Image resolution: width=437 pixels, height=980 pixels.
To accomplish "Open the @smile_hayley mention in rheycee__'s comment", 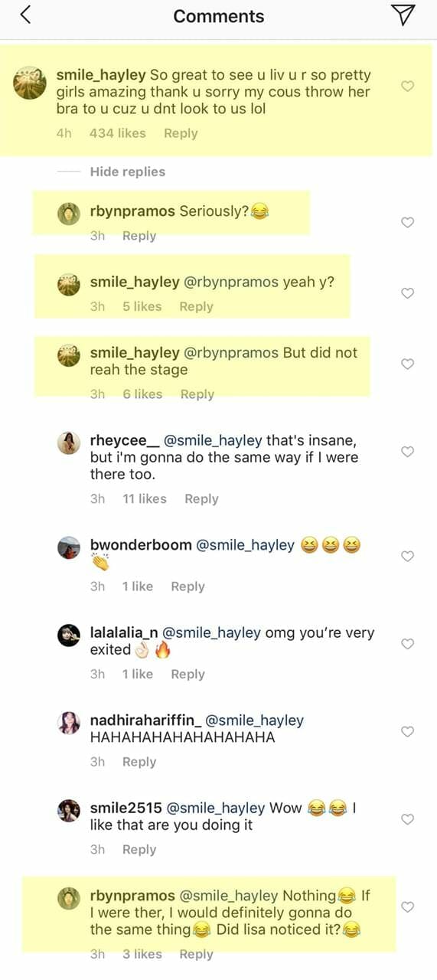I will 210,441.
